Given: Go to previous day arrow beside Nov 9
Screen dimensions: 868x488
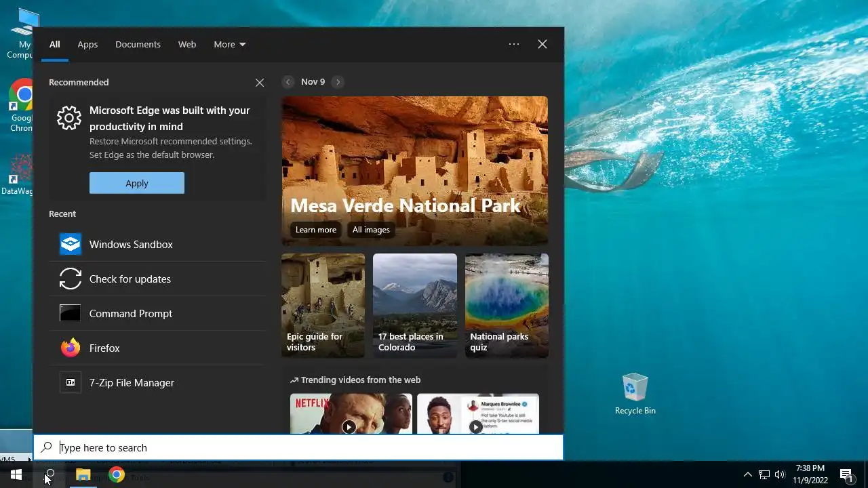Looking at the screenshot, I should point(288,81).
